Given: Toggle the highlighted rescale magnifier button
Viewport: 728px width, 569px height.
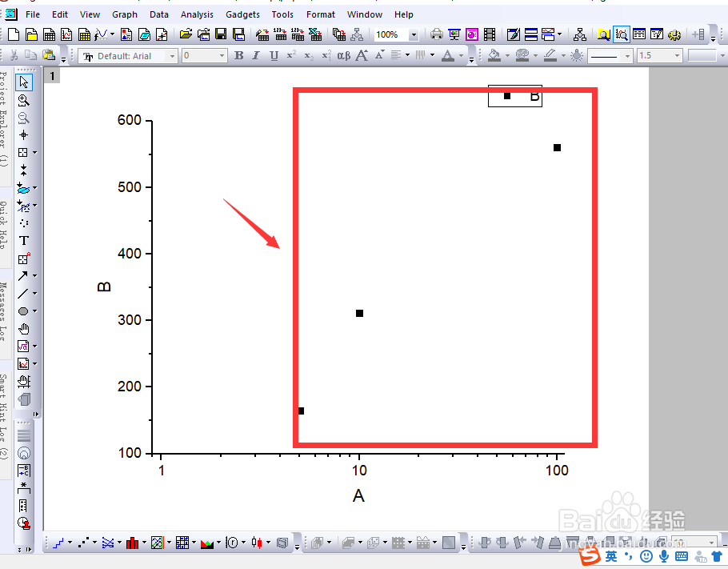Looking at the screenshot, I should (622, 34).
